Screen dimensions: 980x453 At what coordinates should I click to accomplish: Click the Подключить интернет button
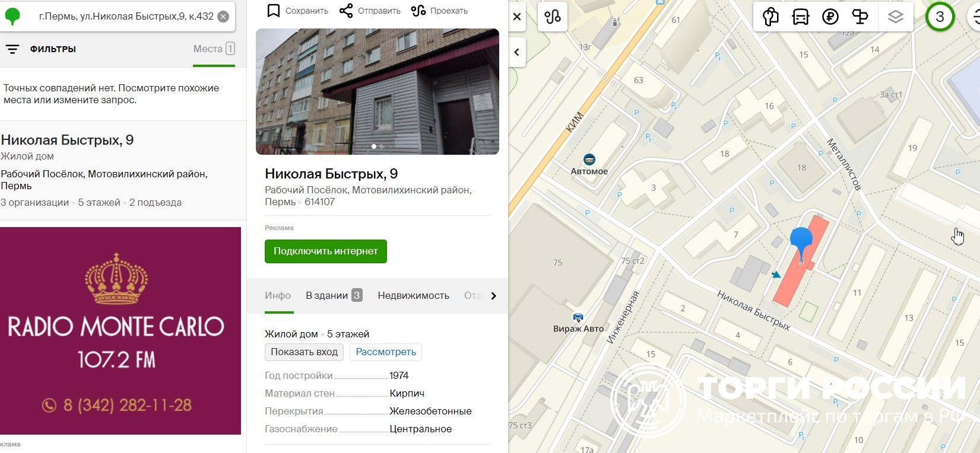pyautogui.click(x=325, y=251)
